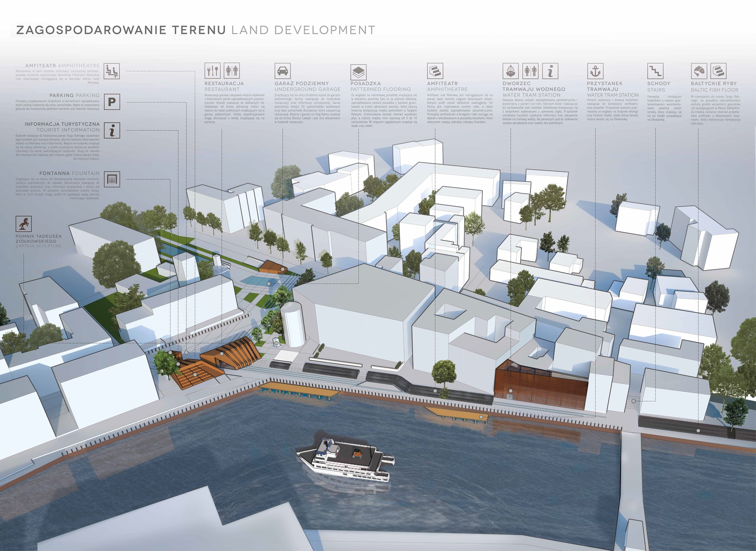Select the parking P icon
This screenshot has width=756, height=551.
[112, 101]
